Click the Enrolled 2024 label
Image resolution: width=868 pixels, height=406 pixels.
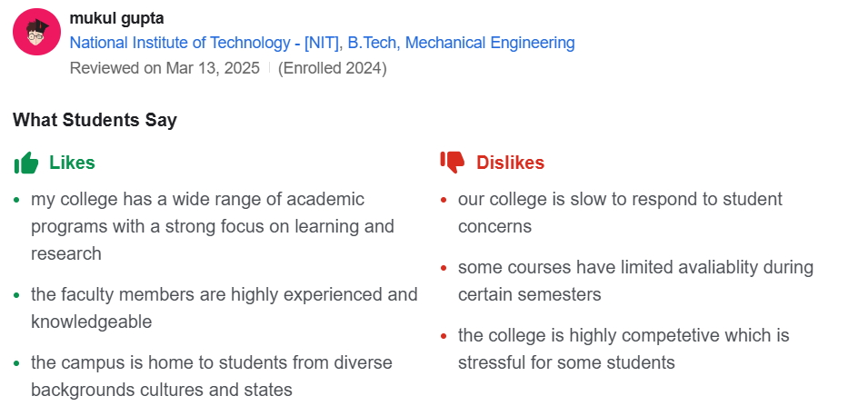click(x=332, y=68)
